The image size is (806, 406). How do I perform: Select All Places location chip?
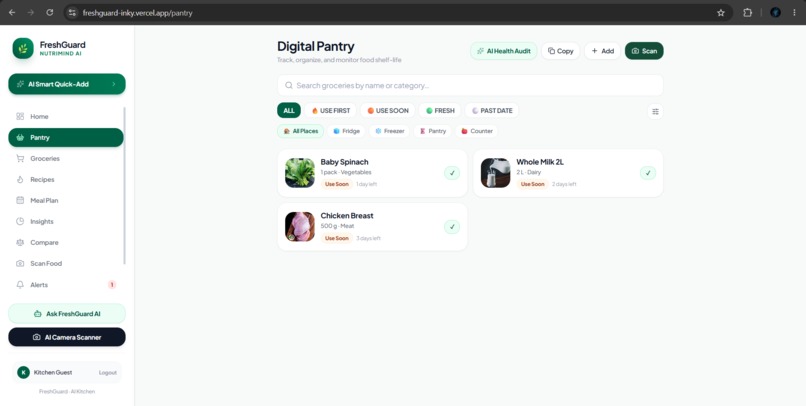tap(301, 131)
